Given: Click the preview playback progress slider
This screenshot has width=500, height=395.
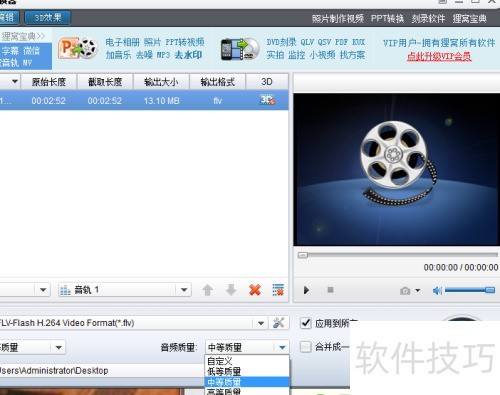Looking at the screenshot, I should click(398, 255).
